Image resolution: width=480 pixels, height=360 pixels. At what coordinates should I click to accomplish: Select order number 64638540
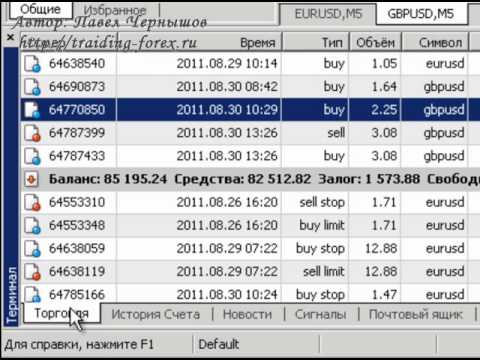[x=77, y=64]
